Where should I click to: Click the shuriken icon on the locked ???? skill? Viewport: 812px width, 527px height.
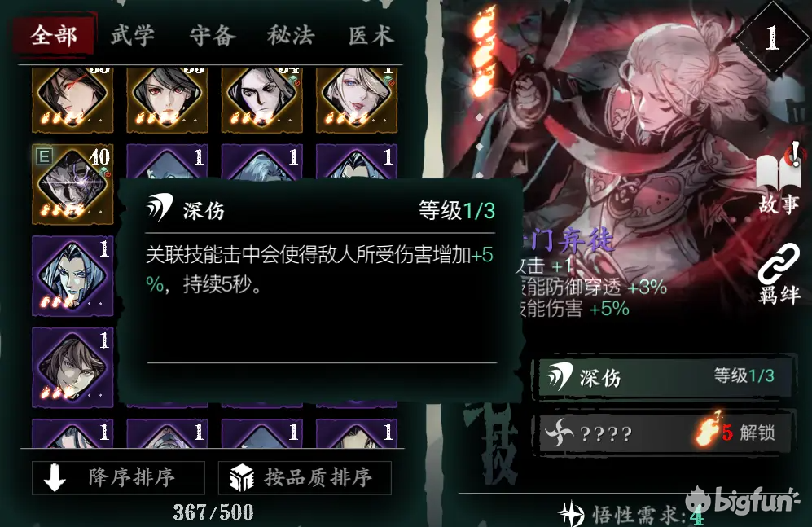[x=560, y=433]
